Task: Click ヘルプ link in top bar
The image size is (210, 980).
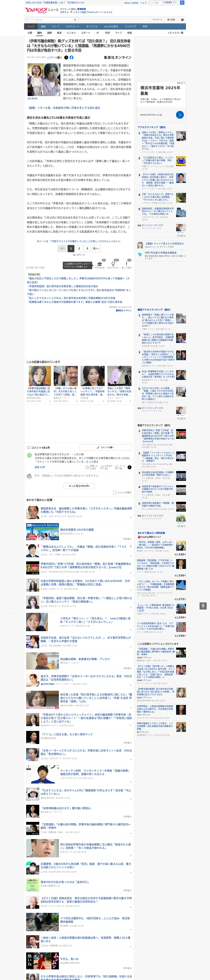Action: (143, 3)
